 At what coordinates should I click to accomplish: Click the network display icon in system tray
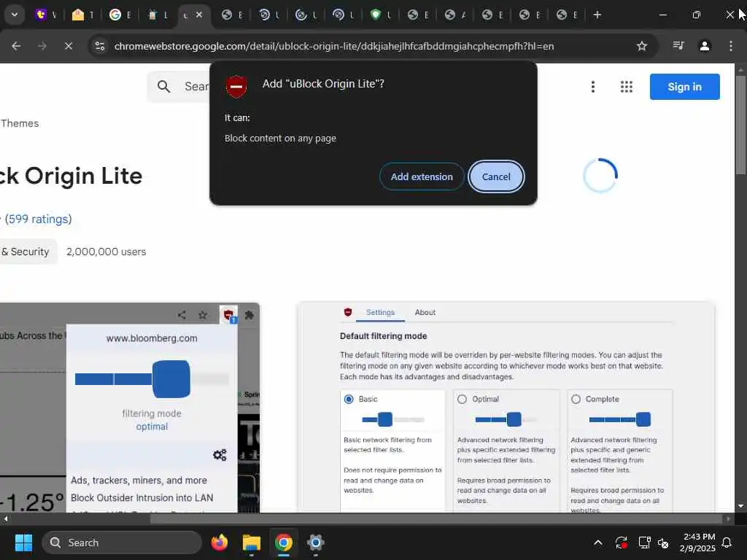[x=644, y=542]
